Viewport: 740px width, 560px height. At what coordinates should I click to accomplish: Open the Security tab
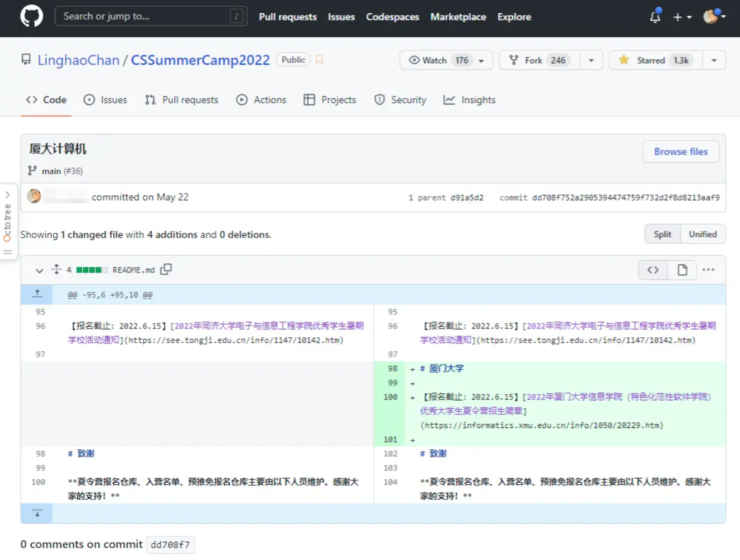pos(400,100)
